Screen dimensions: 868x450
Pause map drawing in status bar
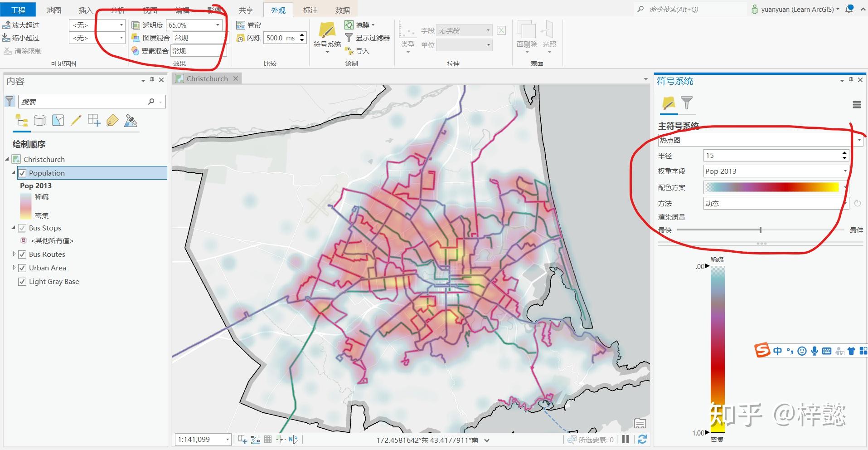tap(626, 439)
